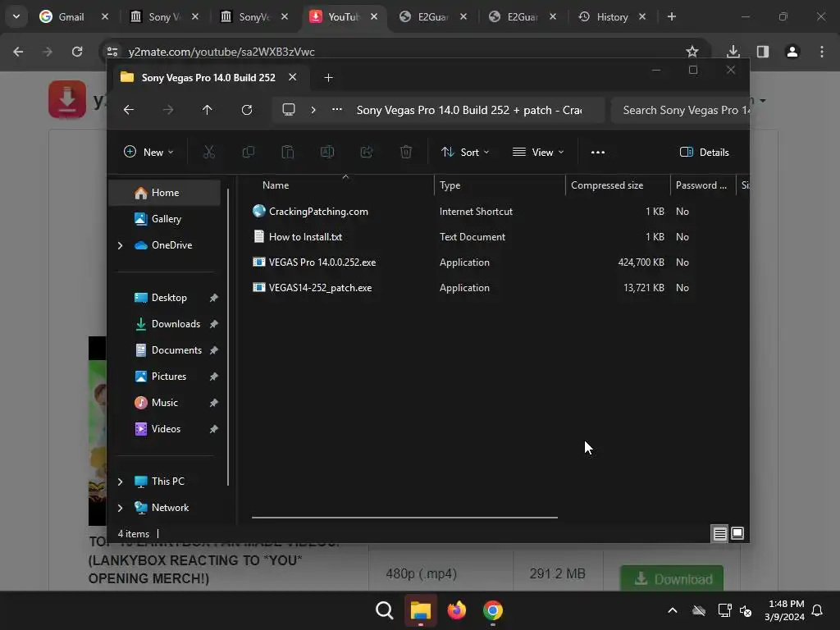Open the notification bell in system tray
840x630 pixels.
[817, 610]
